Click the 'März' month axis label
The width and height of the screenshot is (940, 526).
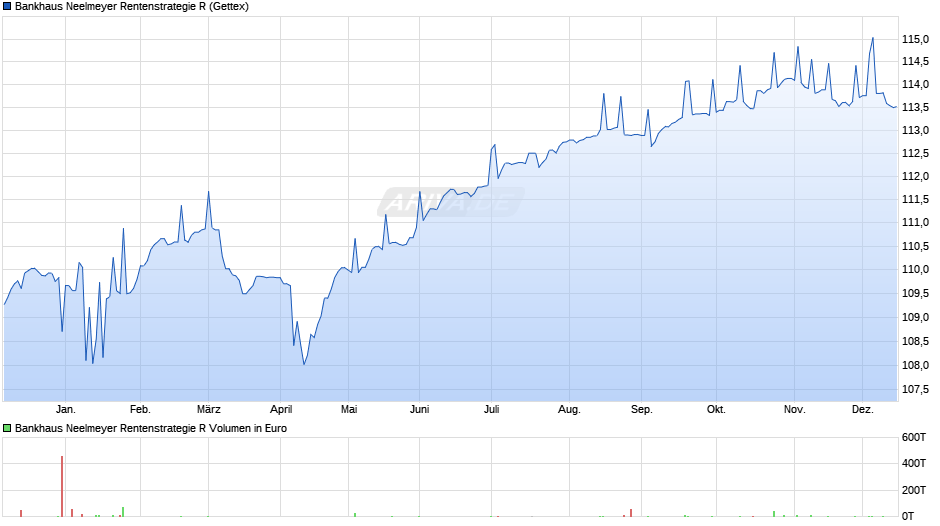tap(209, 410)
